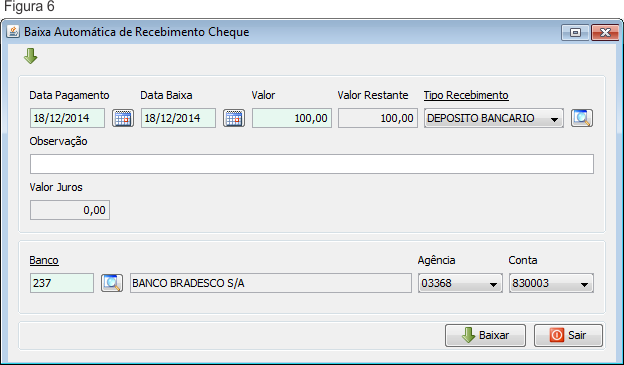
Task: Click the Banco underlined label
Action: tap(44, 260)
